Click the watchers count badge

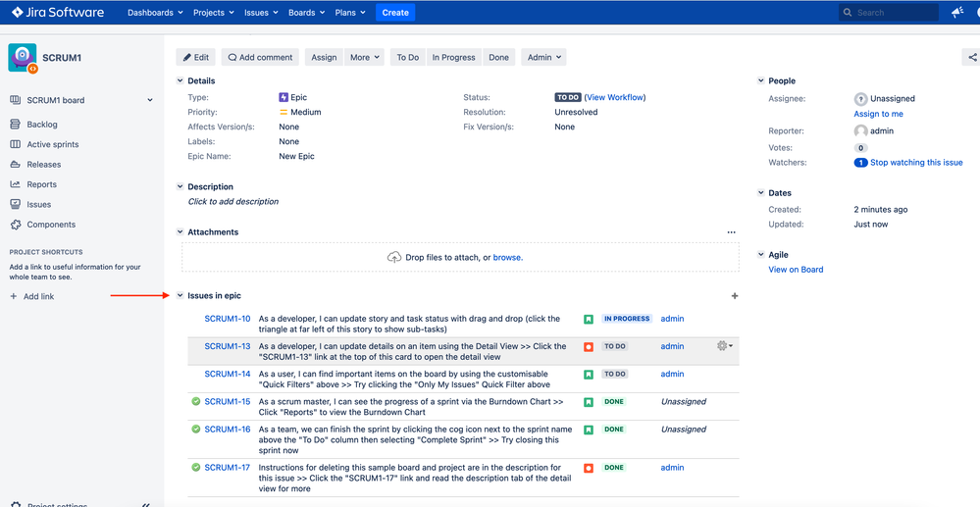[860, 163]
